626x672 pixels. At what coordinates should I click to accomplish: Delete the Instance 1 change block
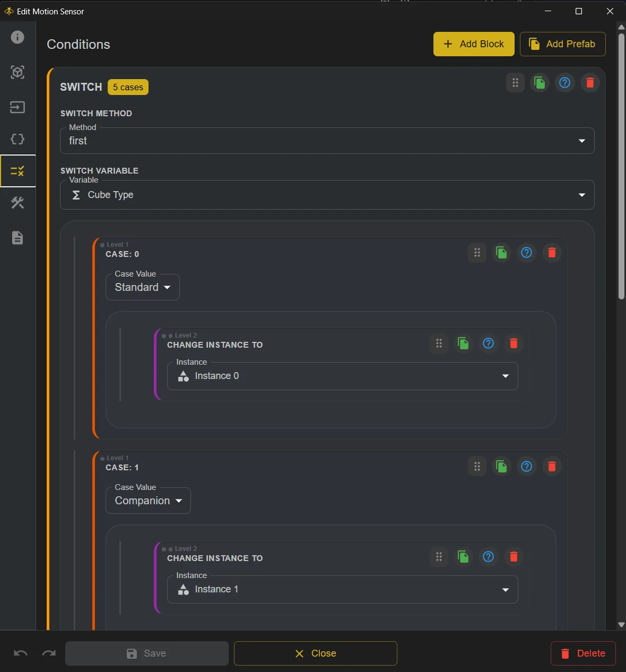coord(514,557)
